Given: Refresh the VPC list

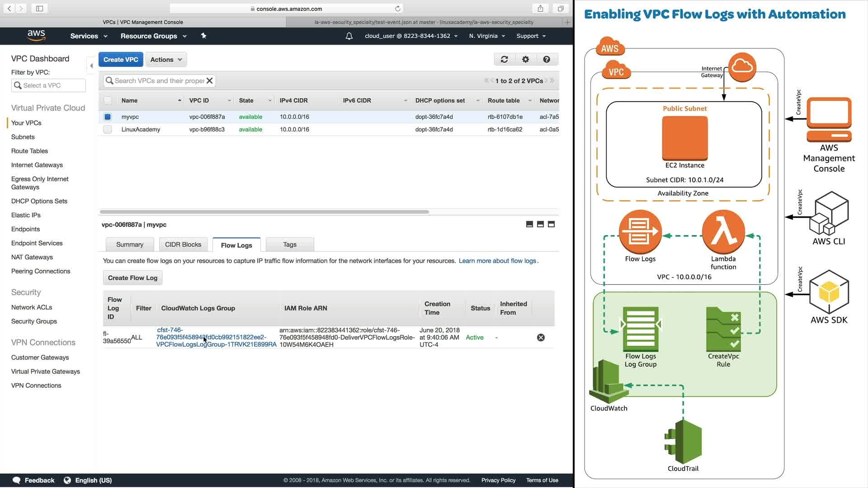Looking at the screenshot, I should (504, 59).
